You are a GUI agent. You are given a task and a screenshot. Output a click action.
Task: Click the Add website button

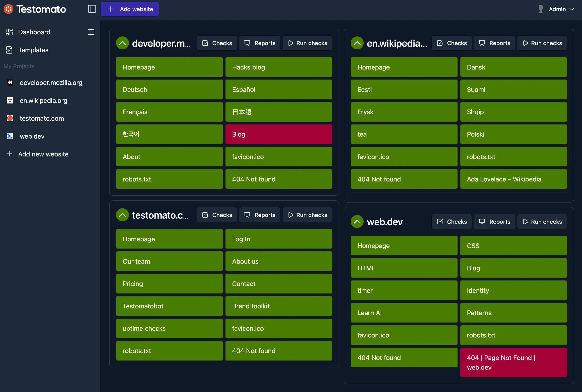tap(129, 9)
